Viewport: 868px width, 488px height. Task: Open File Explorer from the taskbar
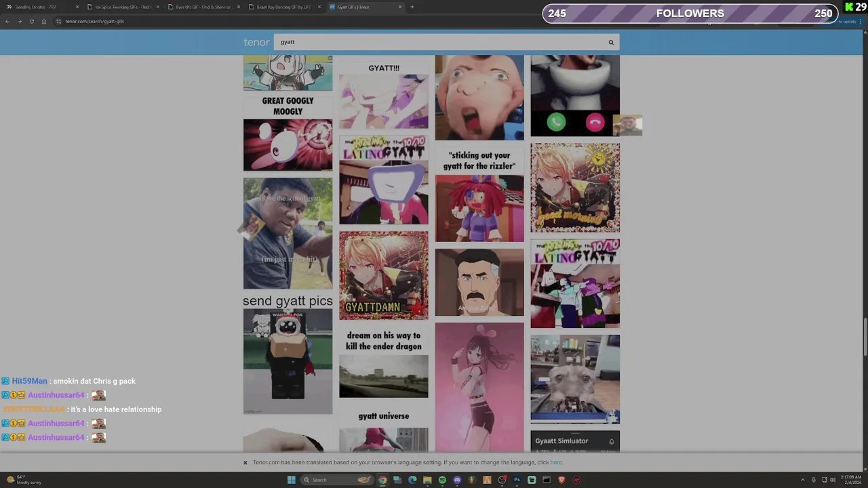[x=427, y=480]
